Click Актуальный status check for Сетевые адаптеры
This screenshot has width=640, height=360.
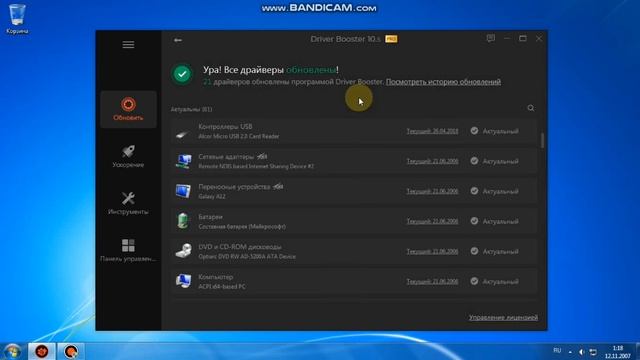474,161
